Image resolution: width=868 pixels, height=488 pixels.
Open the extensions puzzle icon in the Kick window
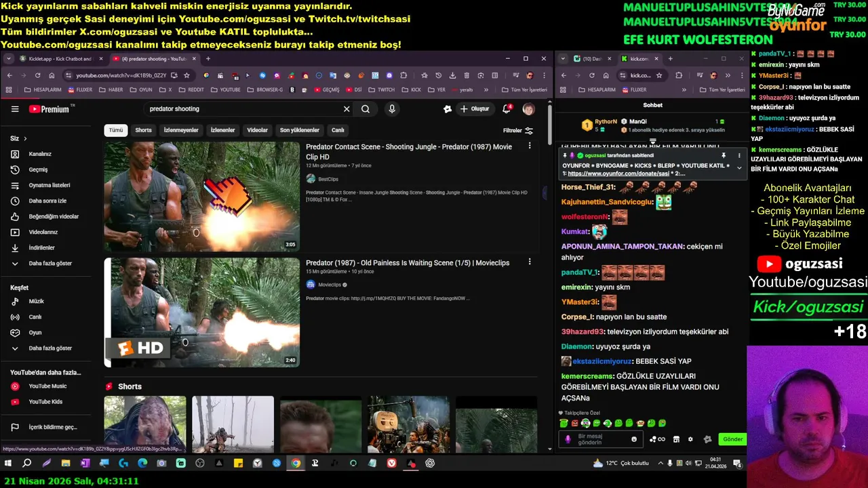tap(679, 75)
